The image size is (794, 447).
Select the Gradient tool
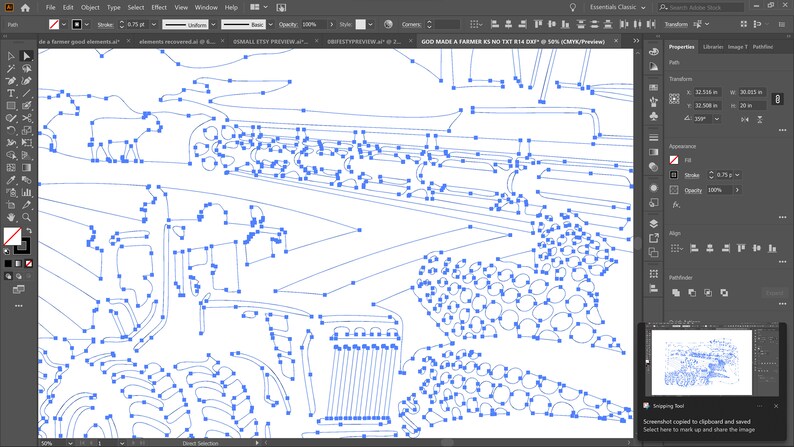click(x=26, y=168)
